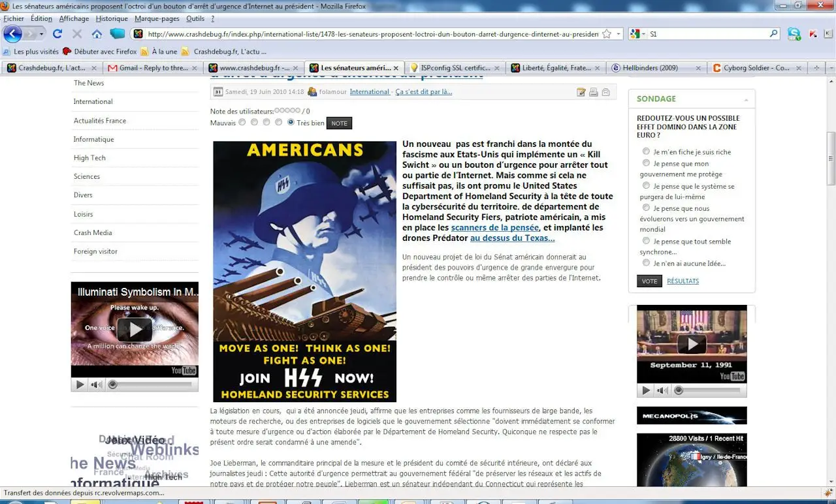Click the RSS icon beside À la une bookmark
The height and width of the screenshot is (504, 836).
(x=144, y=52)
